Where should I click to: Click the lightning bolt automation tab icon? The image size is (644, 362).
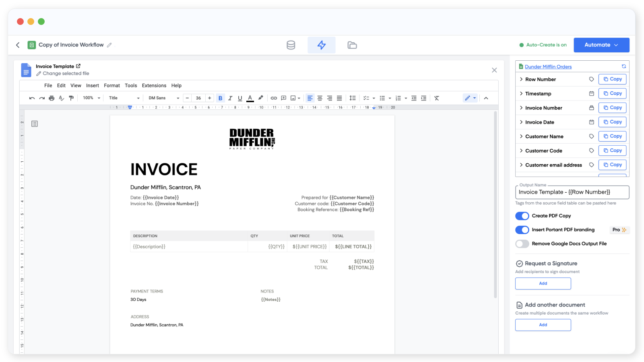[x=321, y=45]
